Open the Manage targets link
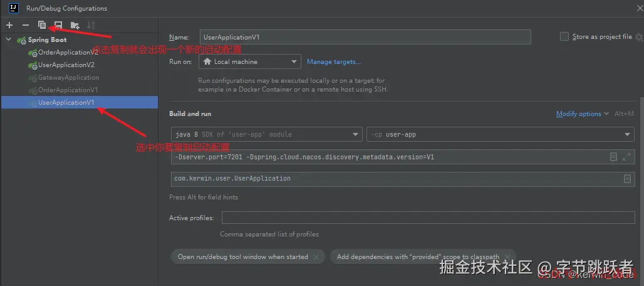This screenshot has width=644, height=286. click(x=334, y=61)
